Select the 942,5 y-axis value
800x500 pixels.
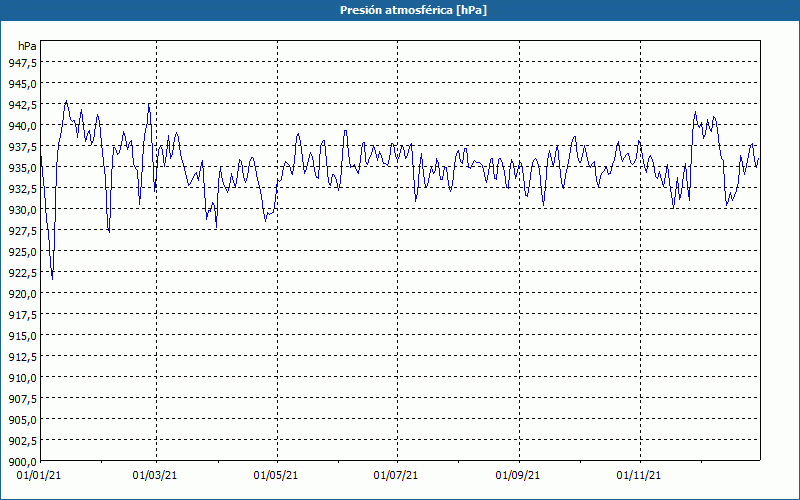[22, 105]
